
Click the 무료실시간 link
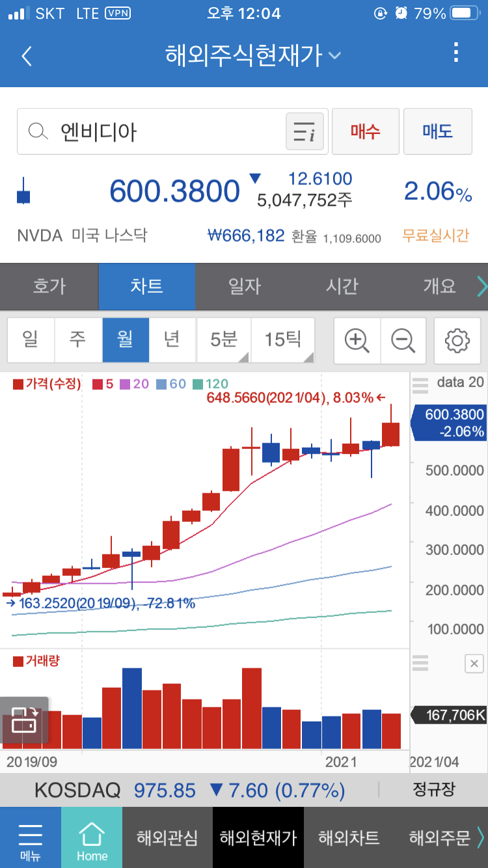[436, 235]
